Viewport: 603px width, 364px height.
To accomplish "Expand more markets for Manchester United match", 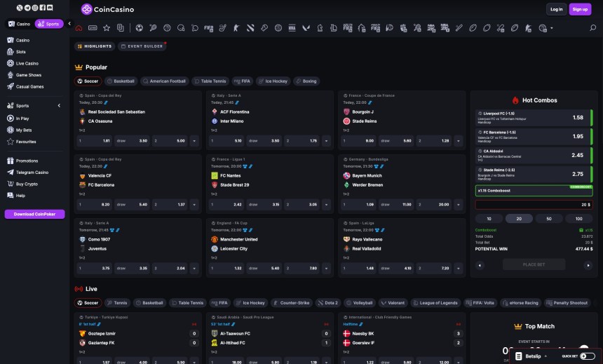I will (x=326, y=268).
